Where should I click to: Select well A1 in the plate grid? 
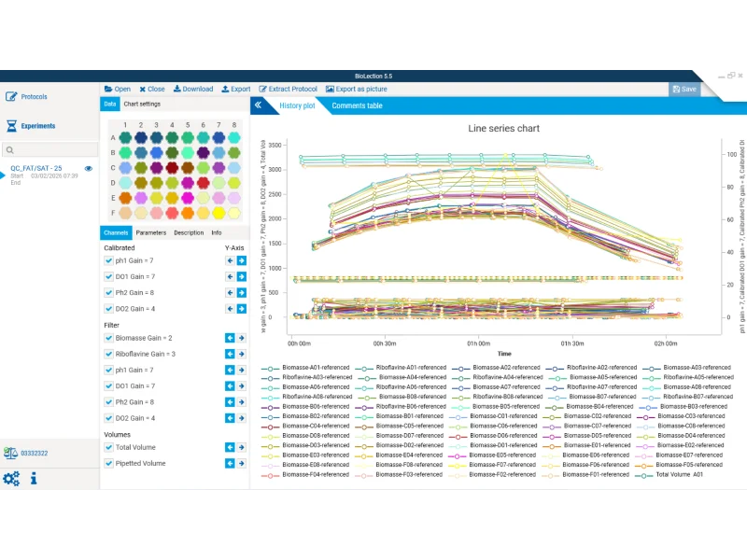coord(125,137)
